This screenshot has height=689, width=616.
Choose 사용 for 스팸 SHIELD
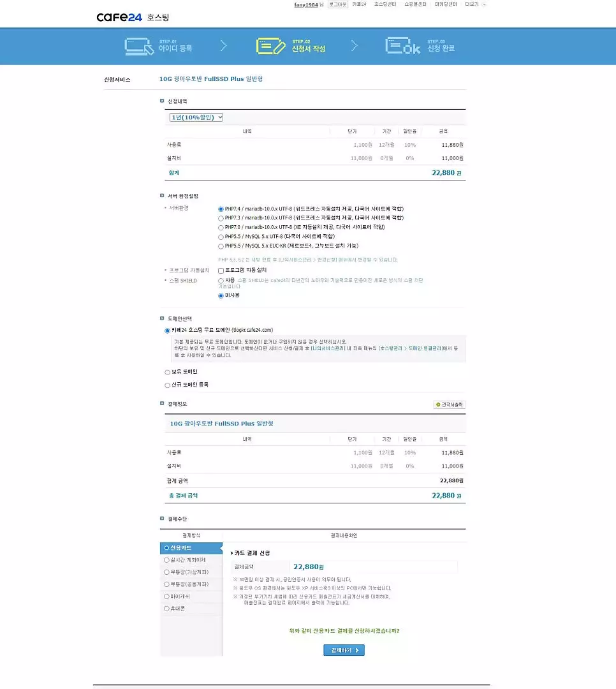221,280
